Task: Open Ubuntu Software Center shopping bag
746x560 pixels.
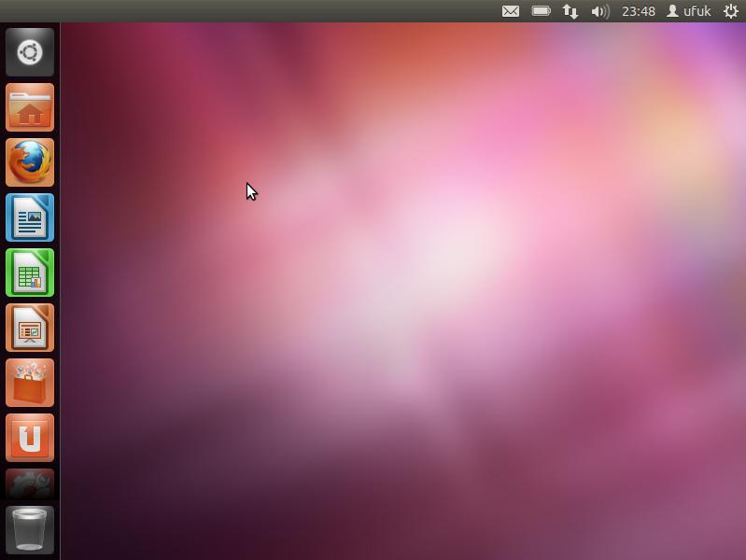Action: (x=30, y=383)
